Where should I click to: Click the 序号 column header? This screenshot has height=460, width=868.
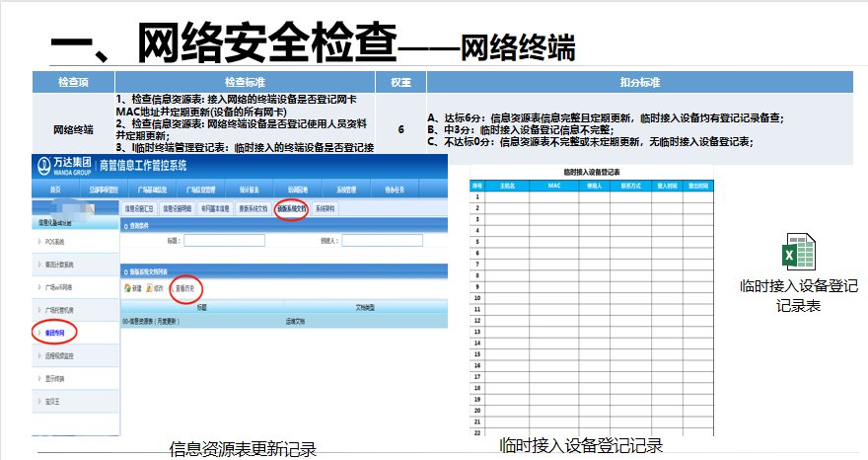[477, 186]
